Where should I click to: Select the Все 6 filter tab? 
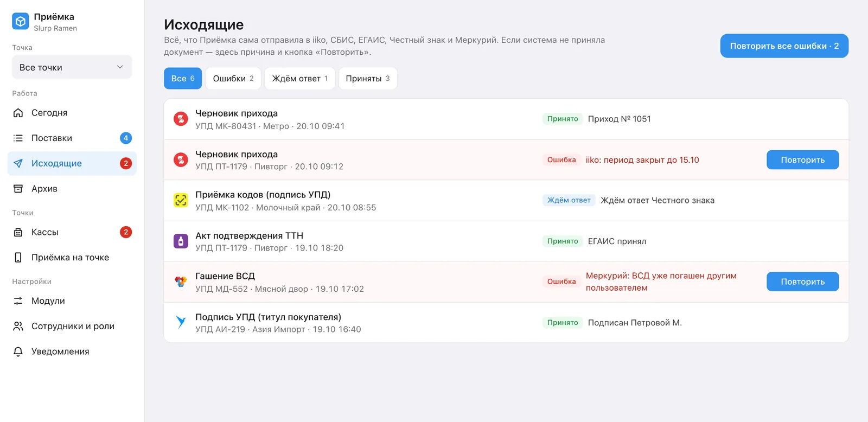tap(183, 78)
